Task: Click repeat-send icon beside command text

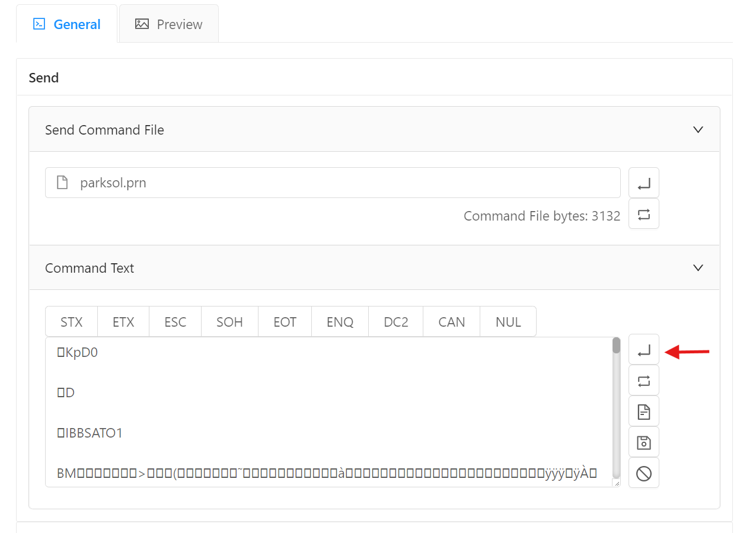Action: point(644,381)
